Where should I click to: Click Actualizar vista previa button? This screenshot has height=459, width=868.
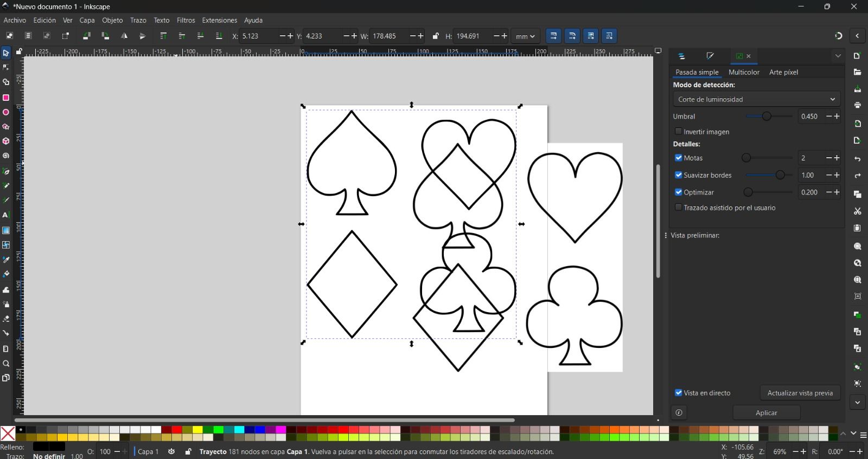[x=800, y=393]
